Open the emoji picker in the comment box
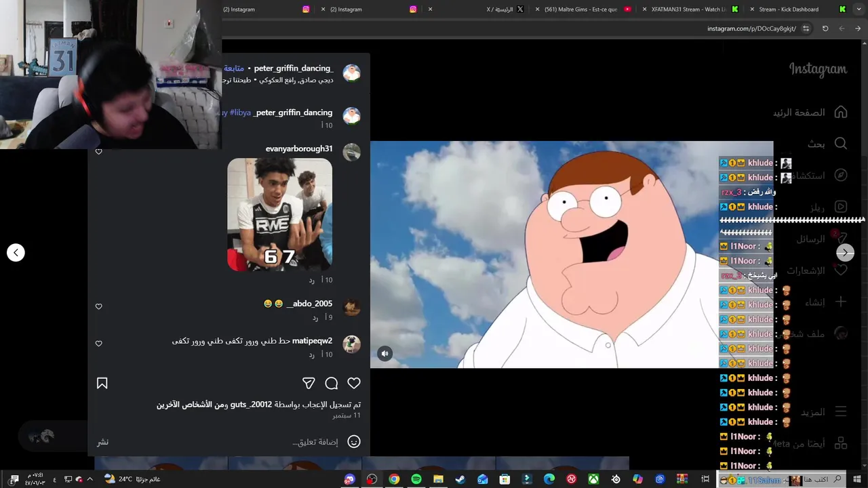This screenshot has height=488, width=868. 354,442
